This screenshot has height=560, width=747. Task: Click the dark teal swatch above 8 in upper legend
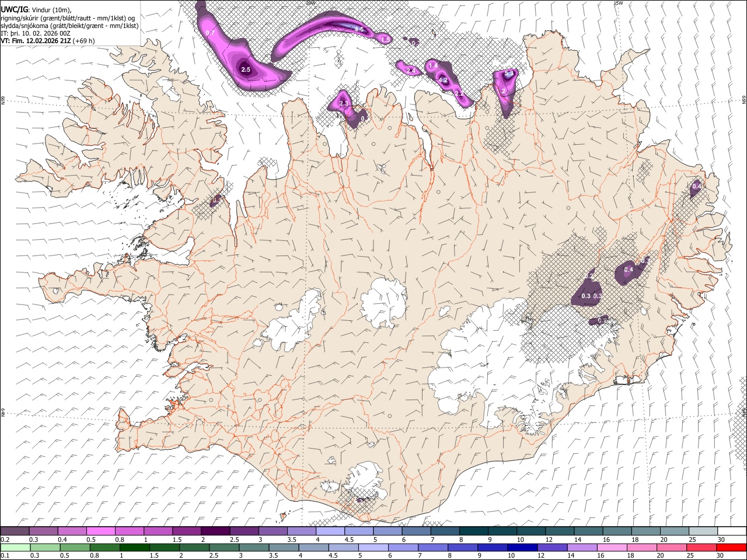[x=474, y=531]
